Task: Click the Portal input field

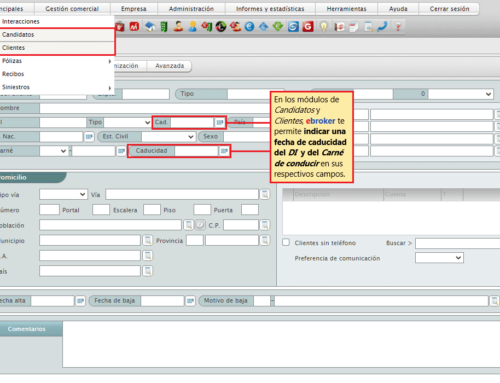Action: [x=101, y=210]
